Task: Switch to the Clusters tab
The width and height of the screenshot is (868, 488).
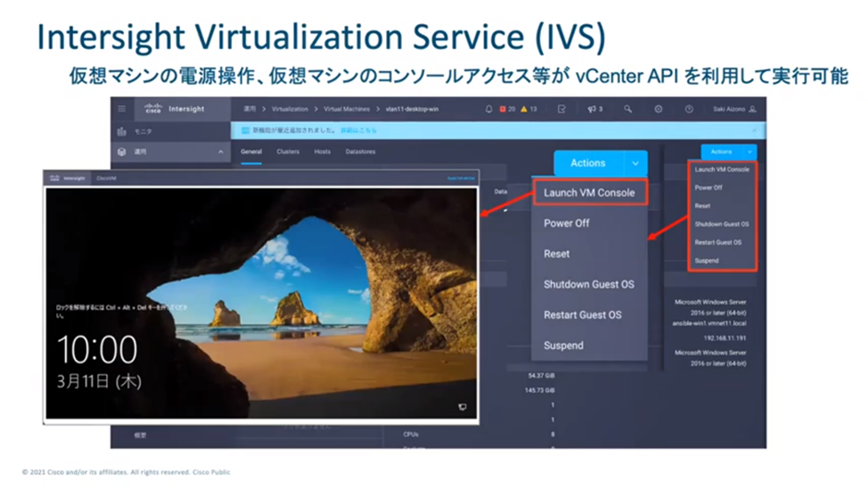Action: tap(288, 151)
